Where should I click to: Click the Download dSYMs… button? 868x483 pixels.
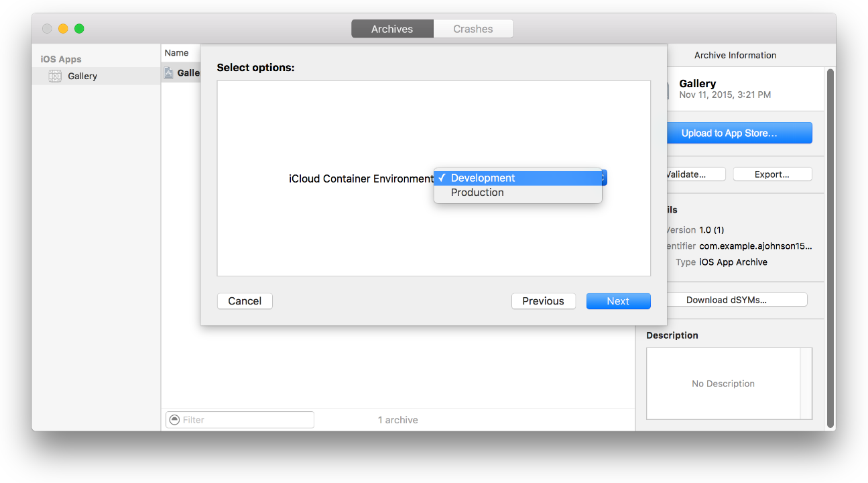[727, 300]
